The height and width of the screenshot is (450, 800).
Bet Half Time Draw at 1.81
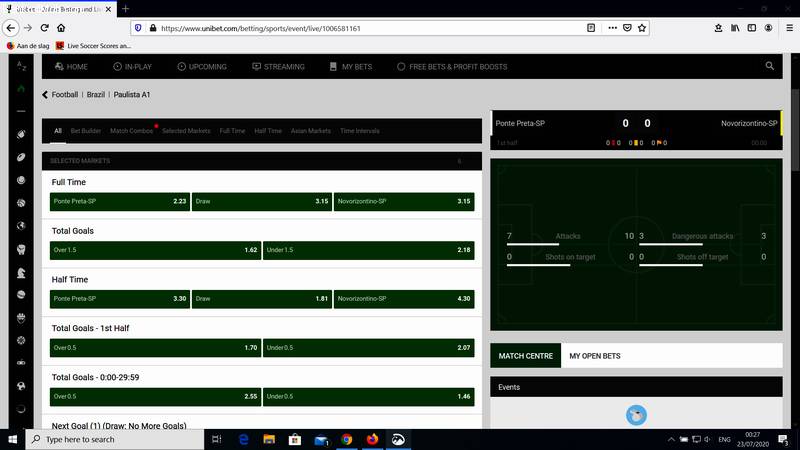coord(262,299)
